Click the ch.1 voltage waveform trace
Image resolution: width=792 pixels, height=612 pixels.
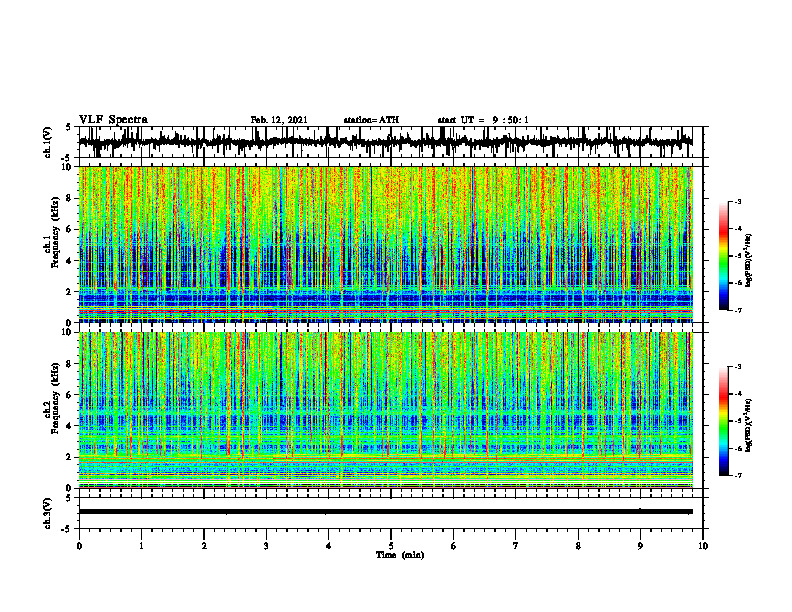385,141
